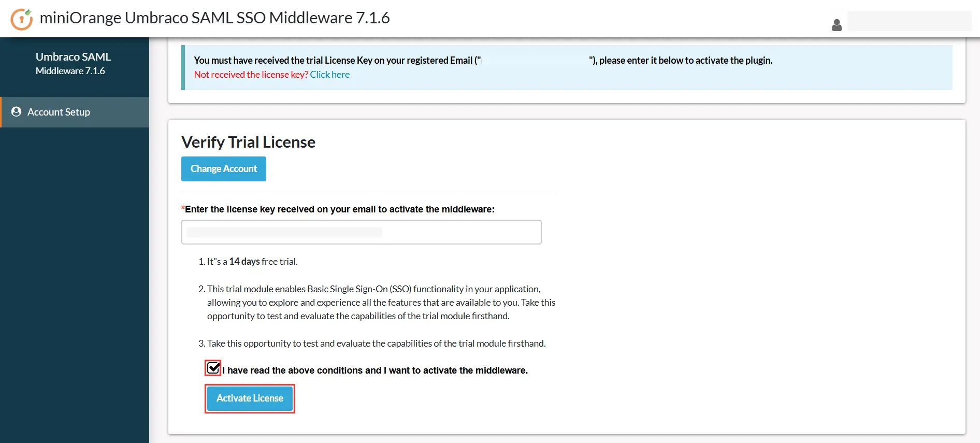Image resolution: width=980 pixels, height=443 pixels.
Task: Click the '14 days free trial' list item
Action: point(252,262)
